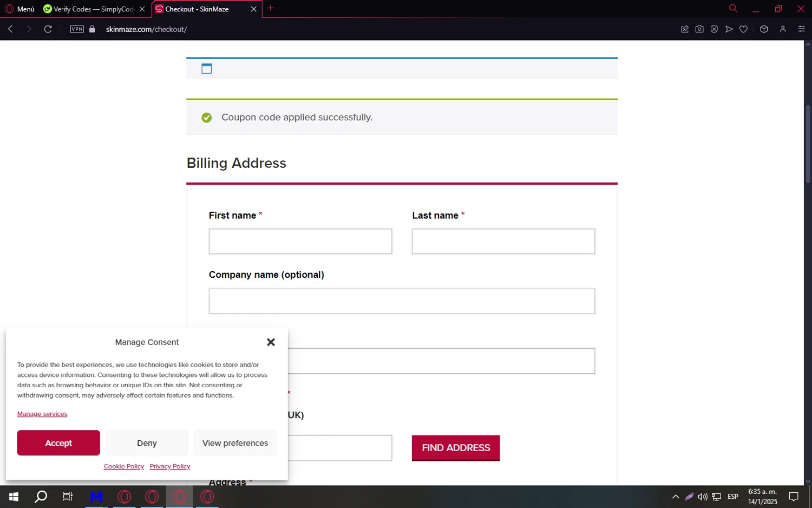
Task: Open the Windows Start menu
Action: (x=14, y=497)
